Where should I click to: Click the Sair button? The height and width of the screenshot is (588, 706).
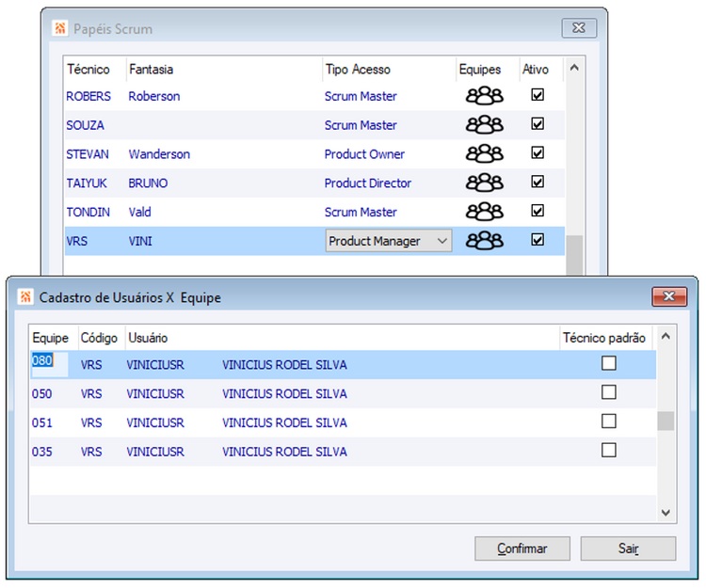(x=628, y=548)
